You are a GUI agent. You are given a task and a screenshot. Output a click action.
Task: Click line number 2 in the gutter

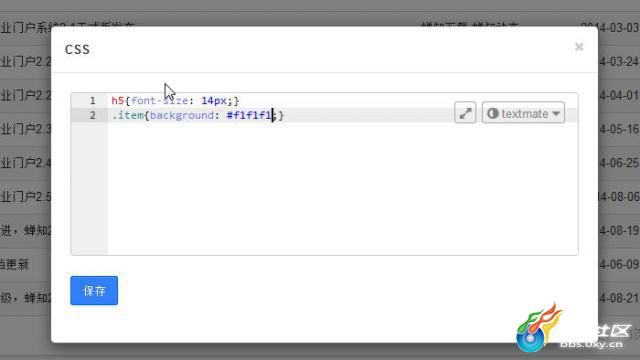tap(92, 115)
